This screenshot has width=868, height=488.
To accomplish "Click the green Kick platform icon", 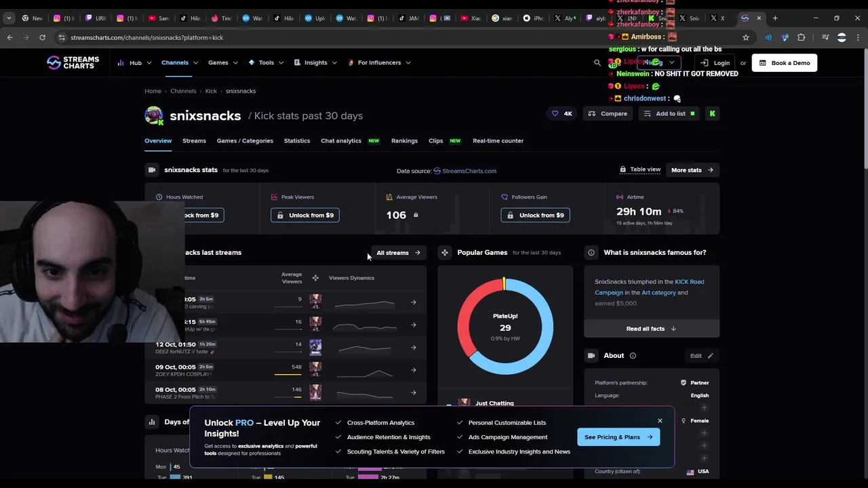I will coord(712,114).
